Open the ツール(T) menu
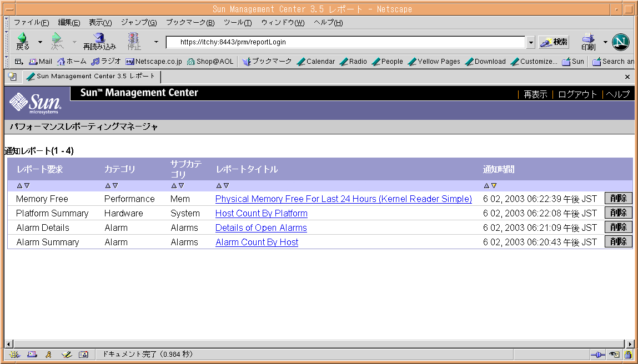Viewport: 638px width, 364px height. (238, 22)
